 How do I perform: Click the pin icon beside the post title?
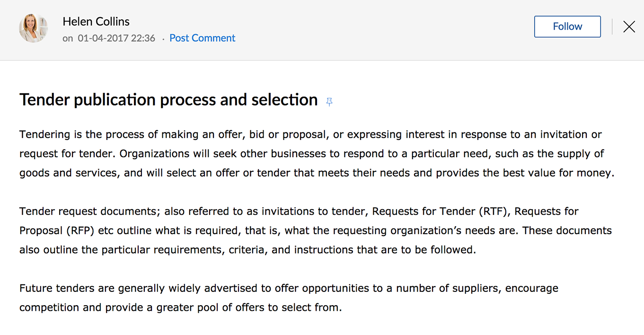tap(329, 102)
